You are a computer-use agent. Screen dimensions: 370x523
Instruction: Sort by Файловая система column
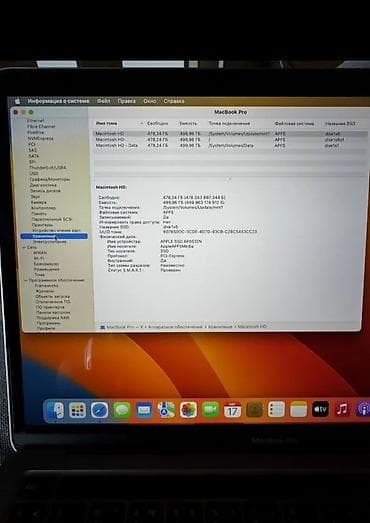click(x=294, y=123)
